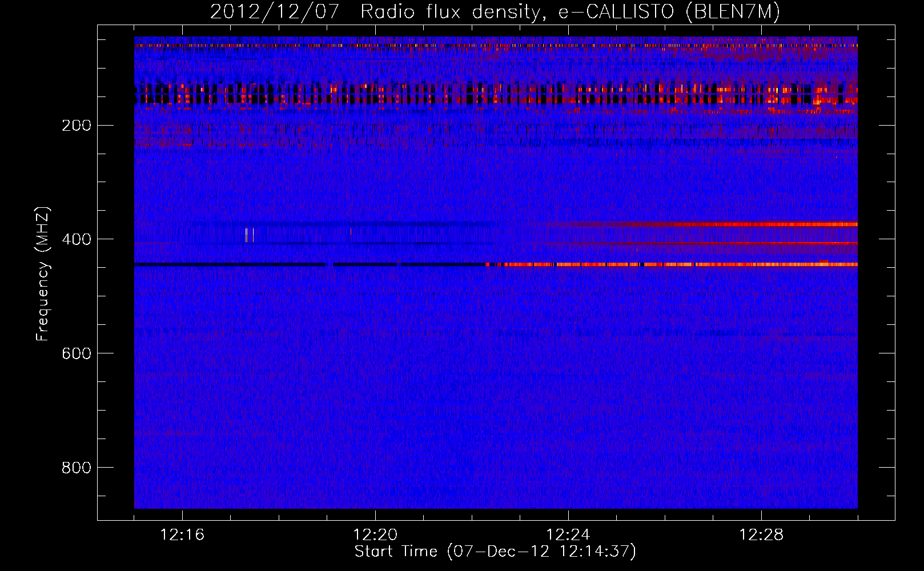Select the 'Frequency (MHZ)' axis label

43,274
